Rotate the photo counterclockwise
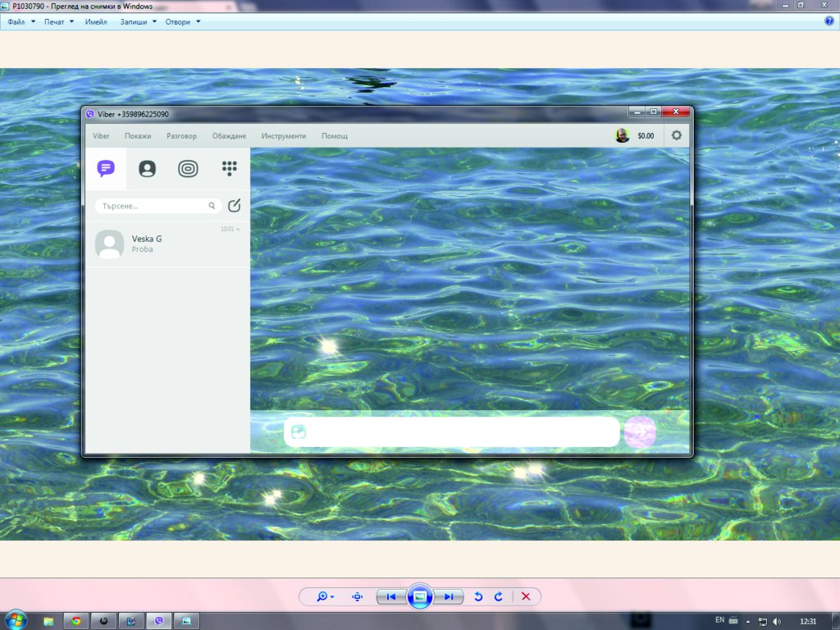This screenshot has width=840, height=630. pos(478,597)
